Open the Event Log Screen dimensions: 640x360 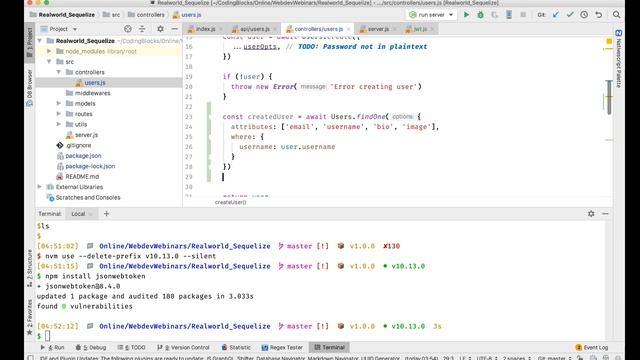click(x=591, y=347)
